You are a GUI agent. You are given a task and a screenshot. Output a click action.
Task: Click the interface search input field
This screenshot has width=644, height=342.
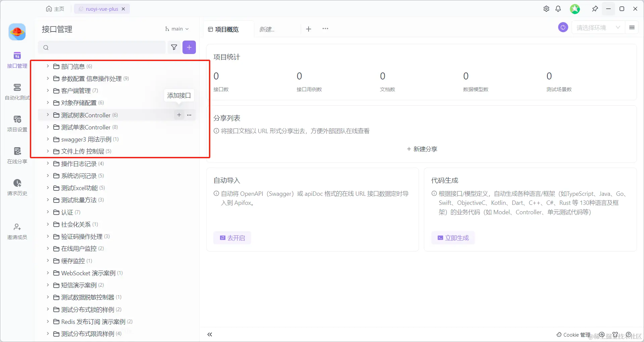click(102, 47)
